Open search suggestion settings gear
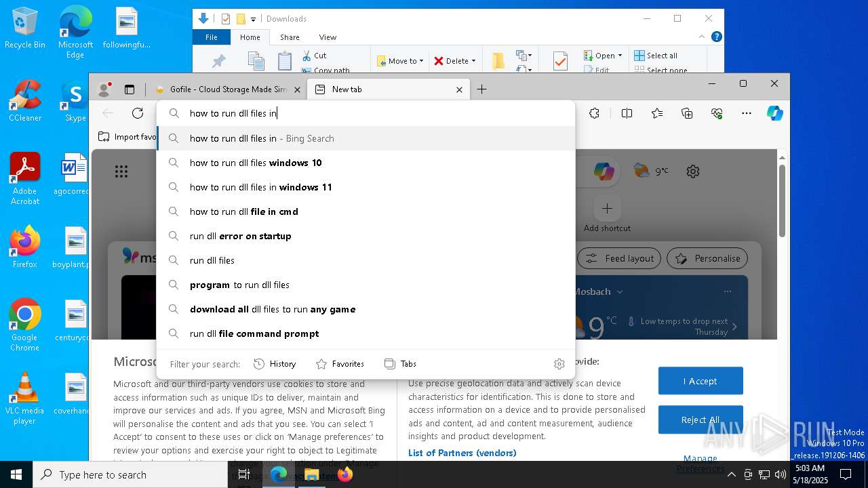Viewport: 868px width, 488px height. tap(559, 364)
